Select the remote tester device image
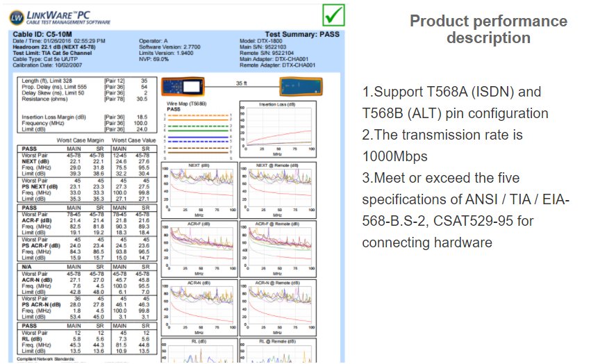591x364 pixels. (301, 87)
